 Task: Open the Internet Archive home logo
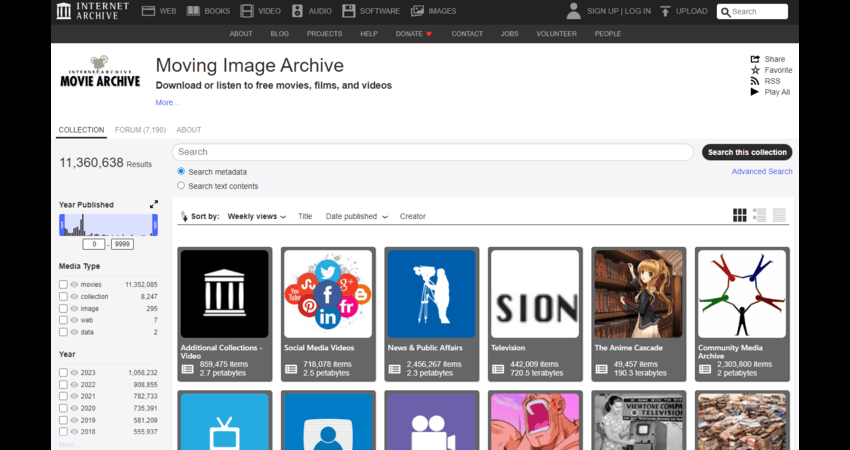93,11
